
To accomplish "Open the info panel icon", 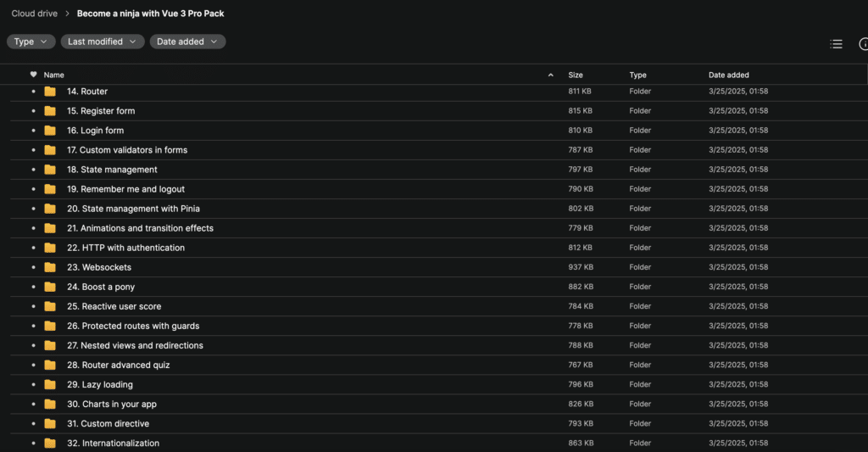I will (x=864, y=44).
